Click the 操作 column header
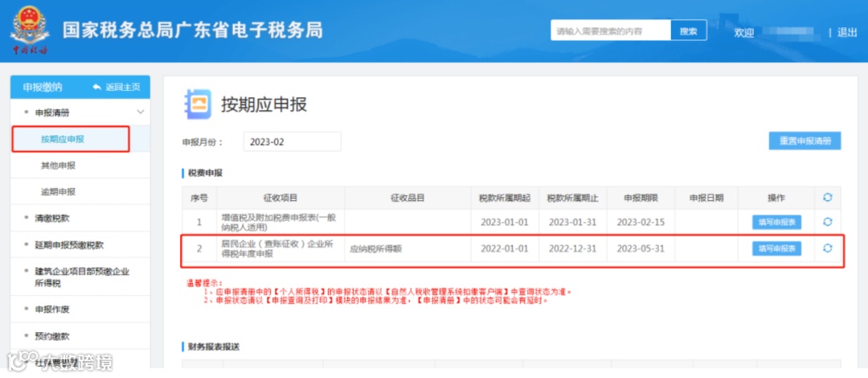Screen dimensions: 868x378 pos(776,198)
